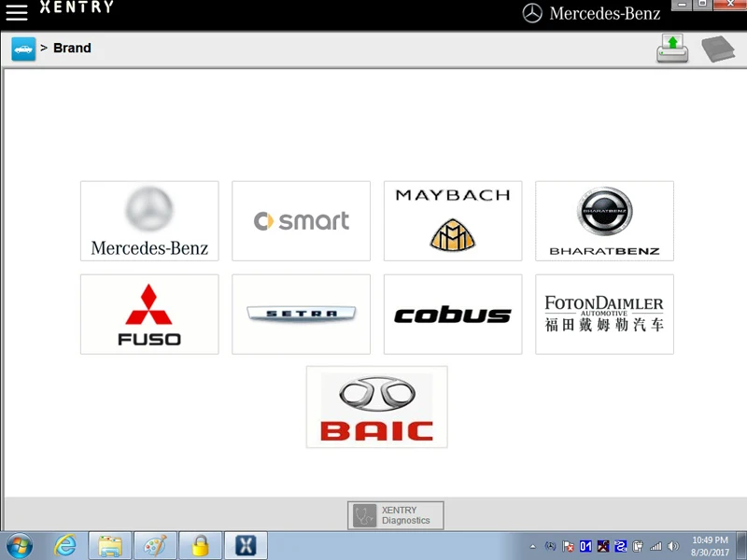Minimize the XENTRY window

point(682,5)
